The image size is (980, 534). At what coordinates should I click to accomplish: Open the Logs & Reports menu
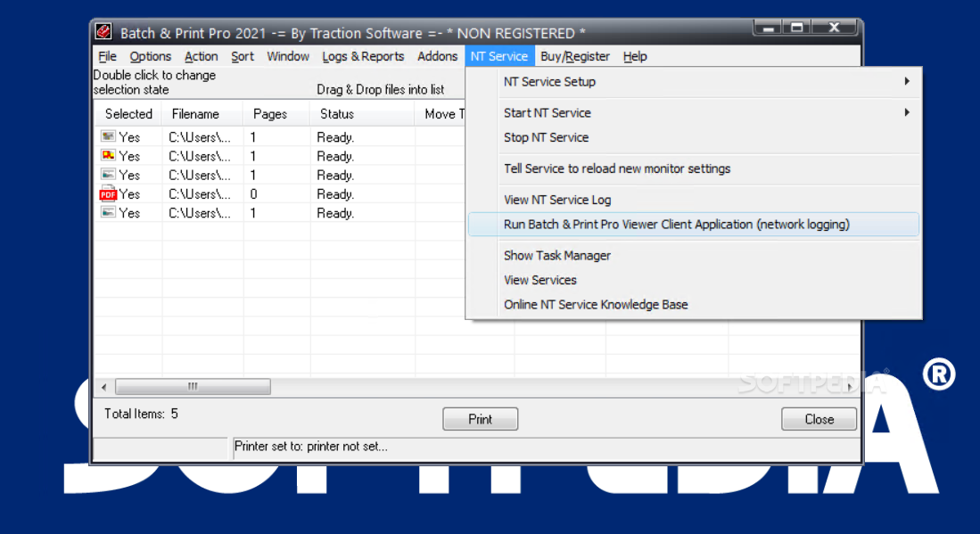(363, 56)
